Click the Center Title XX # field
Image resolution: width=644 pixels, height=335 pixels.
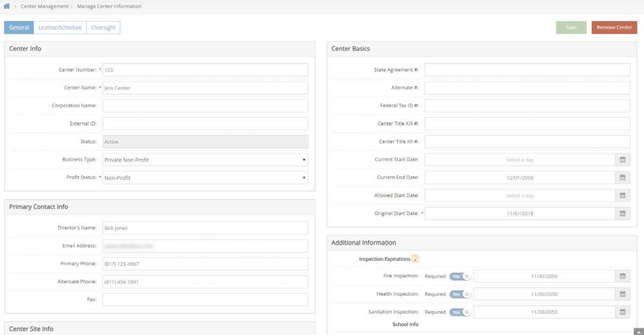pos(528,141)
